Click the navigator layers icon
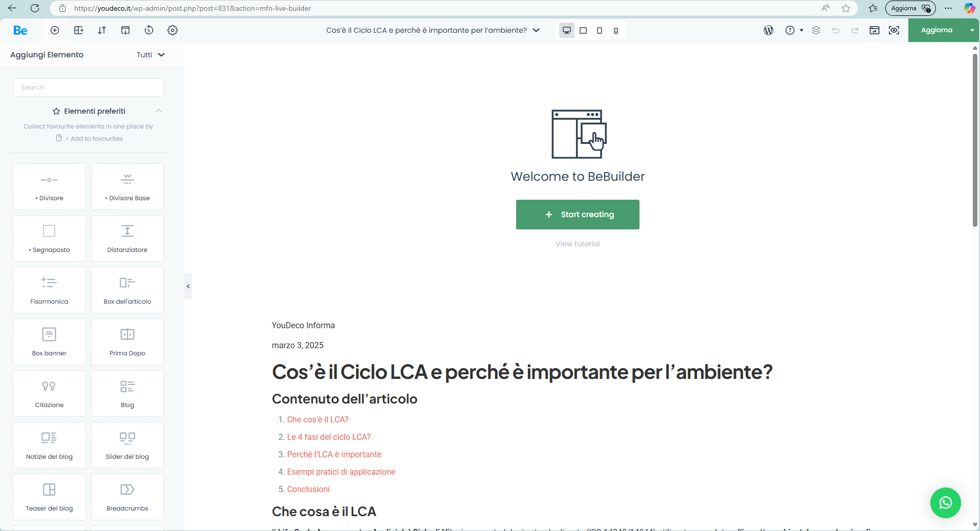Image resolution: width=980 pixels, height=531 pixels. tap(816, 30)
